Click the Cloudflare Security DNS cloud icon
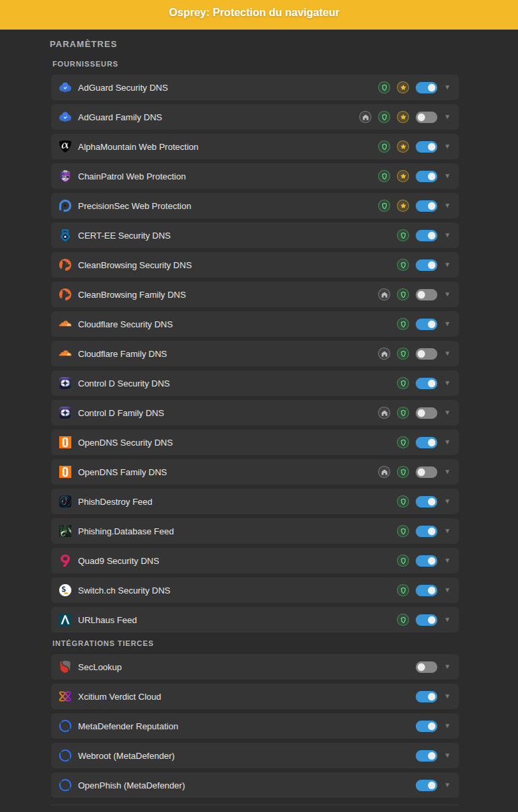The height and width of the screenshot is (812, 518). pos(65,324)
